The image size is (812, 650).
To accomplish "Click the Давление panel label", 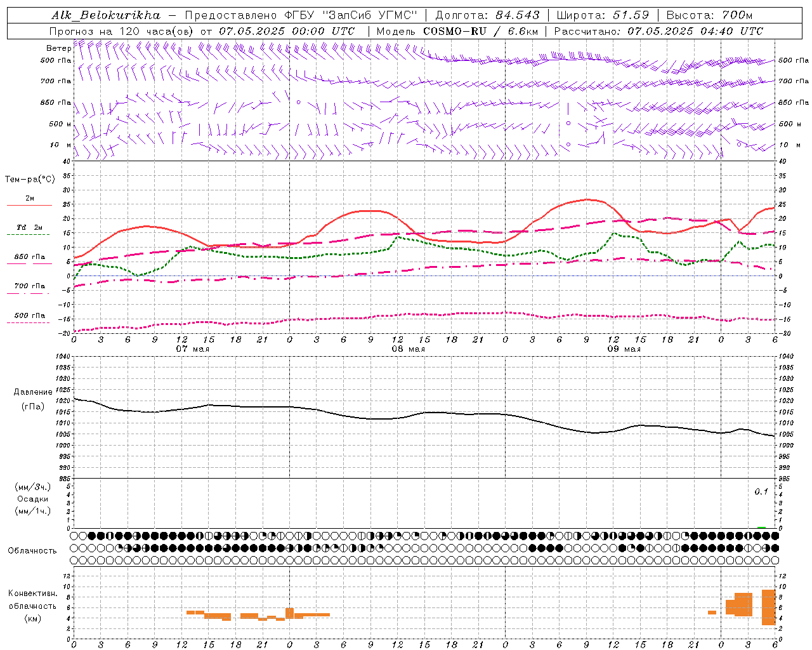I will (x=32, y=392).
